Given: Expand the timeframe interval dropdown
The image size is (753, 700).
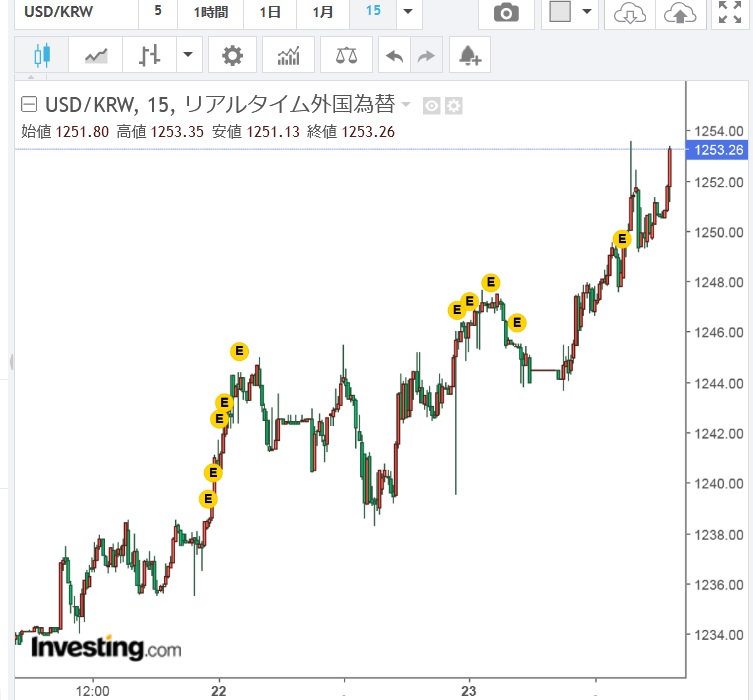Looking at the screenshot, I should pos(406,12).
